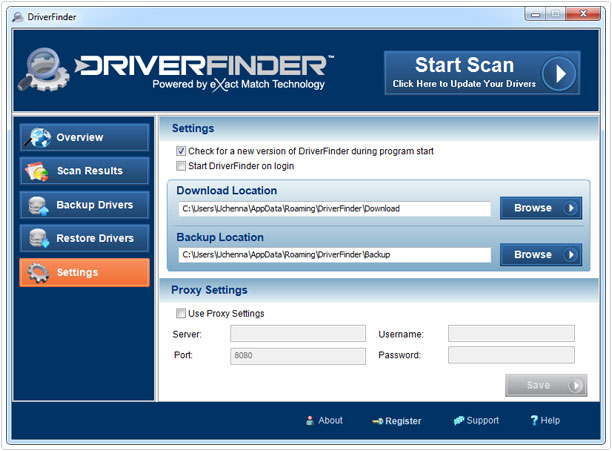This screenshot has width=612, height=451.
Task: Select the Settings section label
Action: pyautogui.click(x=77, y=272)
